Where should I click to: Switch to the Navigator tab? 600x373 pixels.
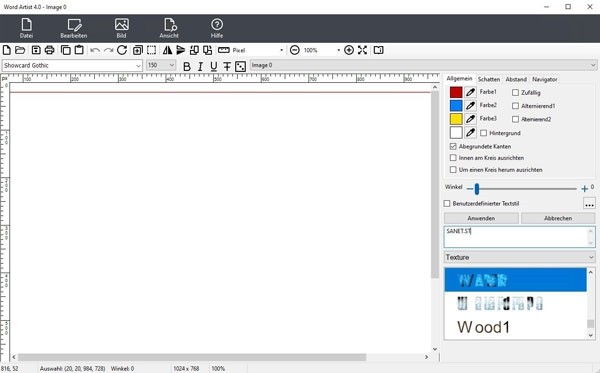[x=545, y=79]
